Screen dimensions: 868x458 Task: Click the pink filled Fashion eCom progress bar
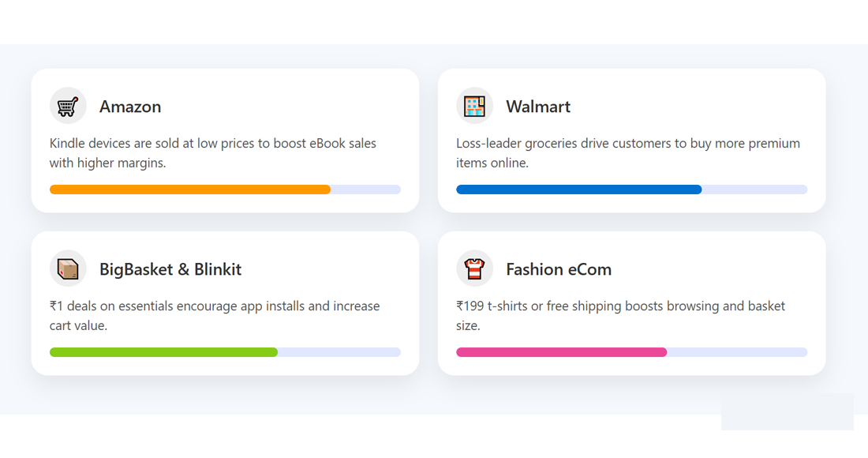(561, 352)
